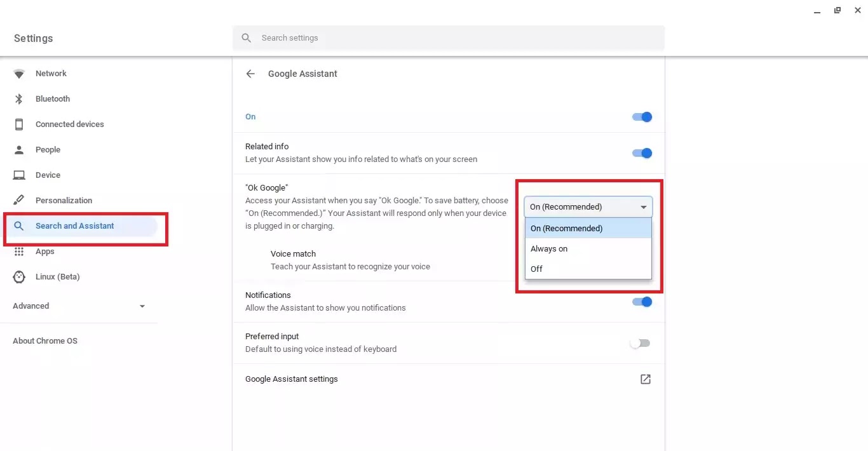Open Search and Assistant section

click(x=79, y=226)
